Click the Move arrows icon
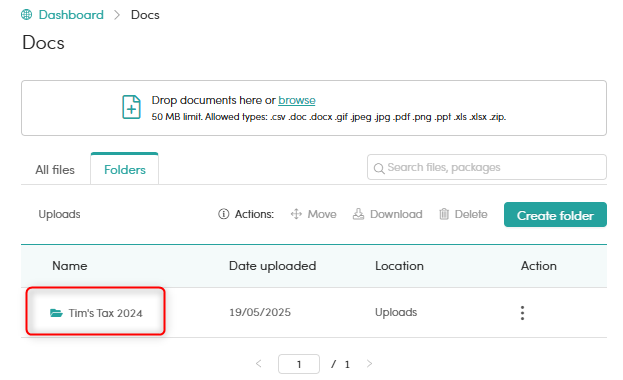623x380 pixels. 296,214
